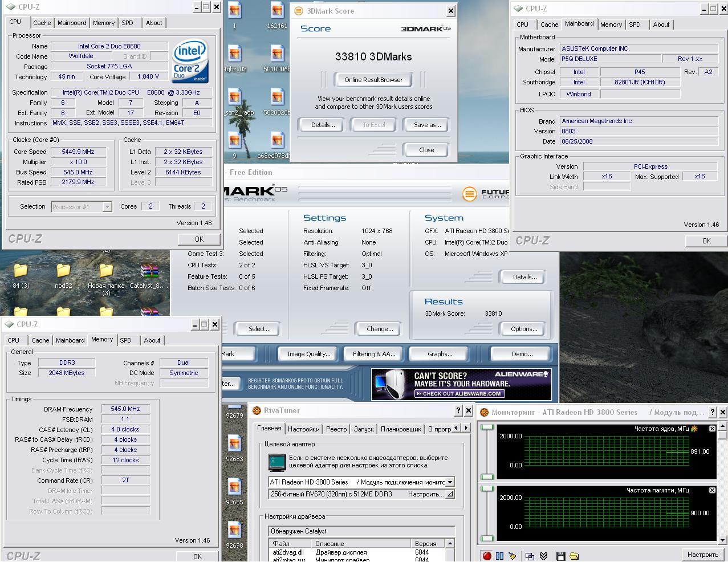This screenshot has width=728, height=562.
Task: Click the clear history brush icon
Action: 512,556
